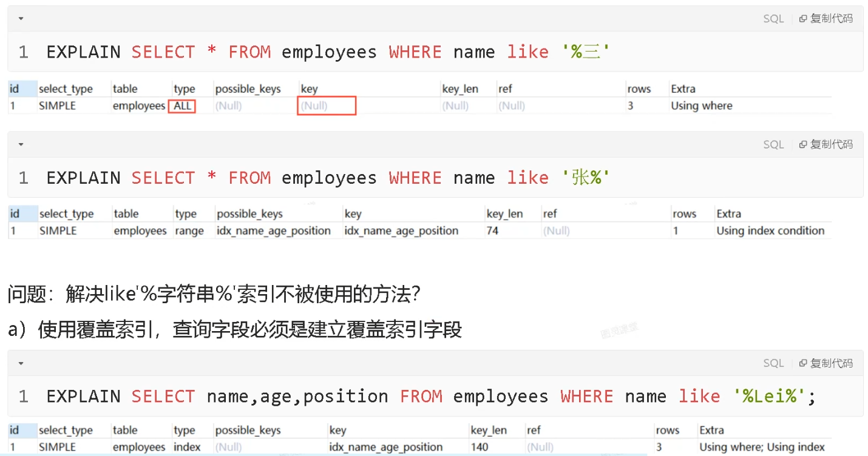The image size is (868, 456).
Task: Click the EXPLAIN statement ending with '%三'
Action: click(x=328, y=52)
